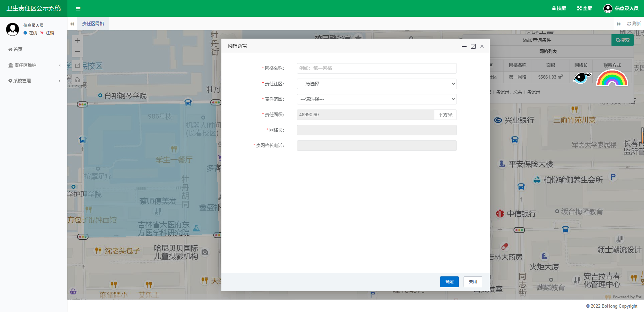Click the 联系方式 column header

coord(612,65)
